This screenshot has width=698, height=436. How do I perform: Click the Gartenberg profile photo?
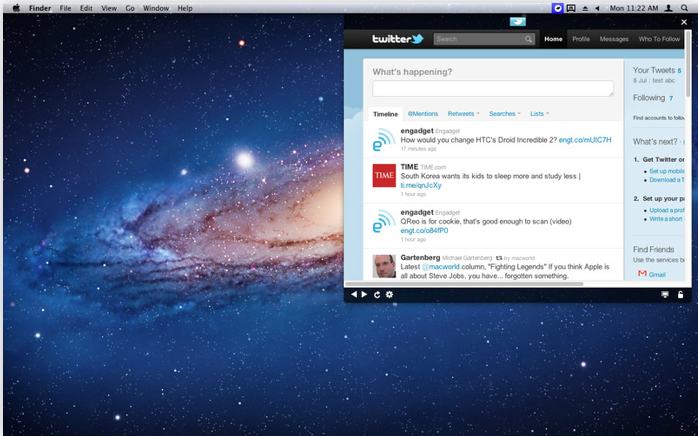(x=384, y=266)
